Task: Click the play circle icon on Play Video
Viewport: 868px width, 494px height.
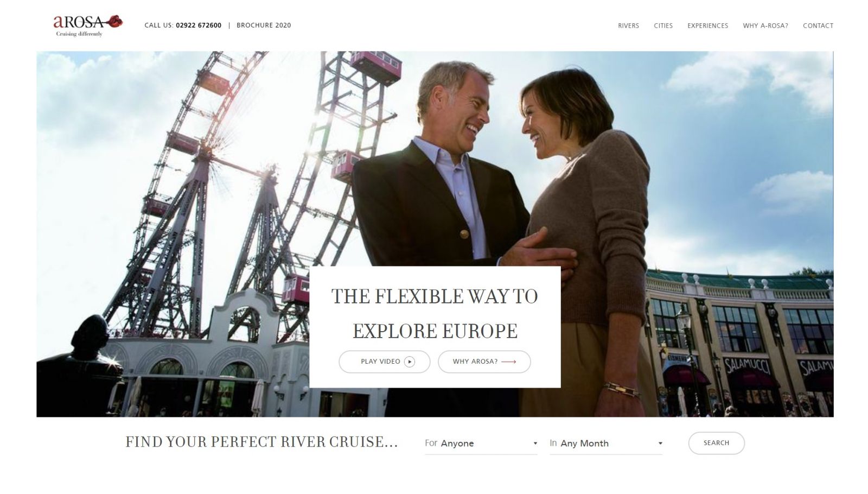Action: (410, 362)
